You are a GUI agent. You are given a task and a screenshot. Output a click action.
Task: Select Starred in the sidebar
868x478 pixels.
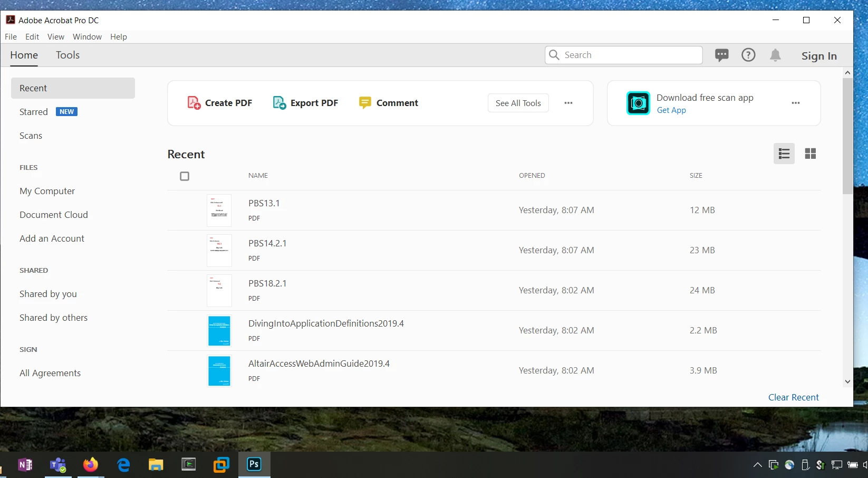coord(34,112)
